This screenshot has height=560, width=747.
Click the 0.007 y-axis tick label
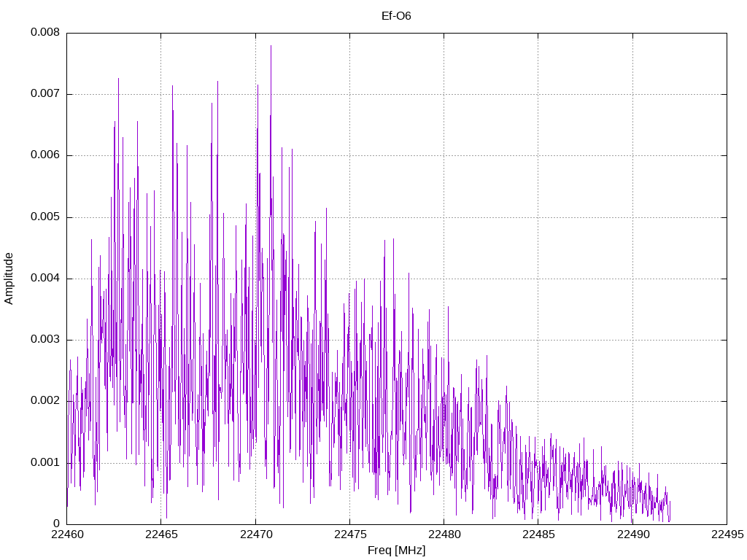(45, 93)
